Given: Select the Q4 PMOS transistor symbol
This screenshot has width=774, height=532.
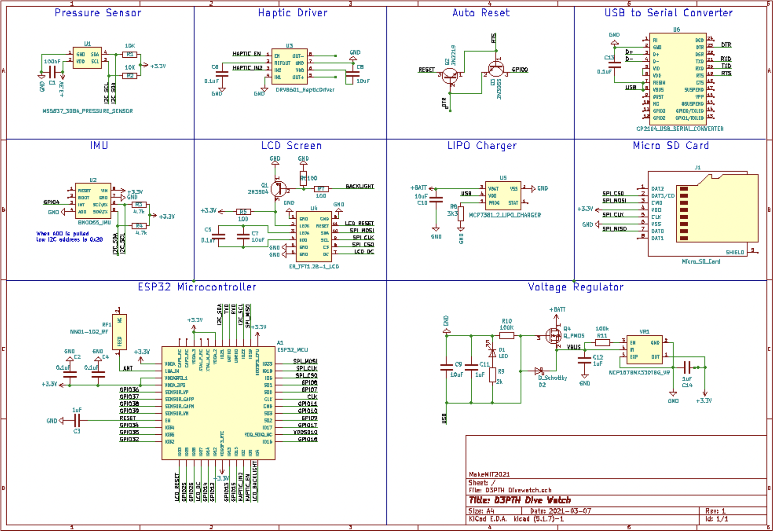Looking at the screenshot, I should pos(553,335).
